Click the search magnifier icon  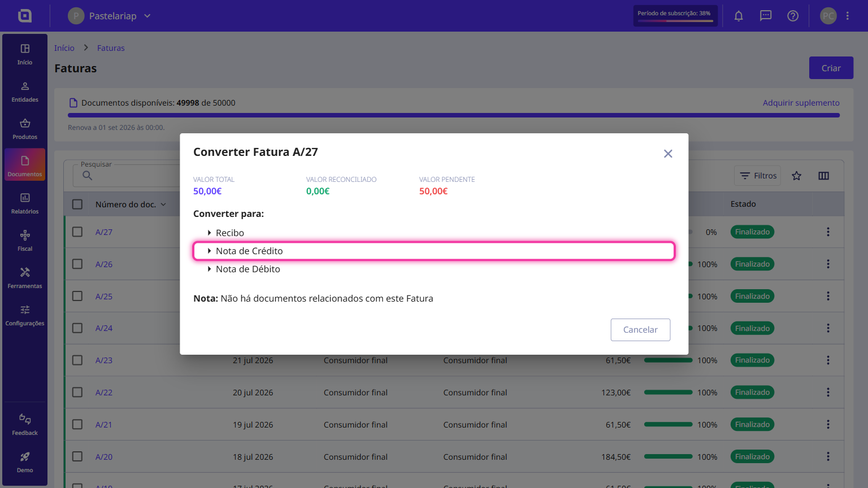[x=87, y=176]
